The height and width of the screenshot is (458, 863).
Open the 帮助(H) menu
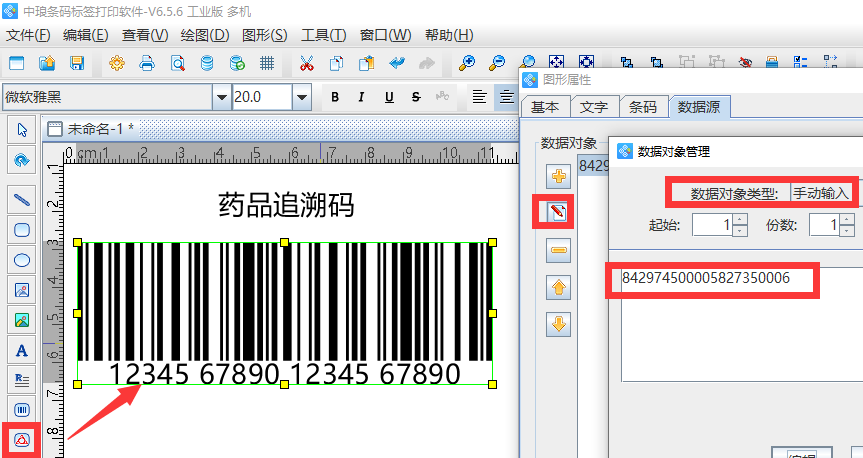449,36
